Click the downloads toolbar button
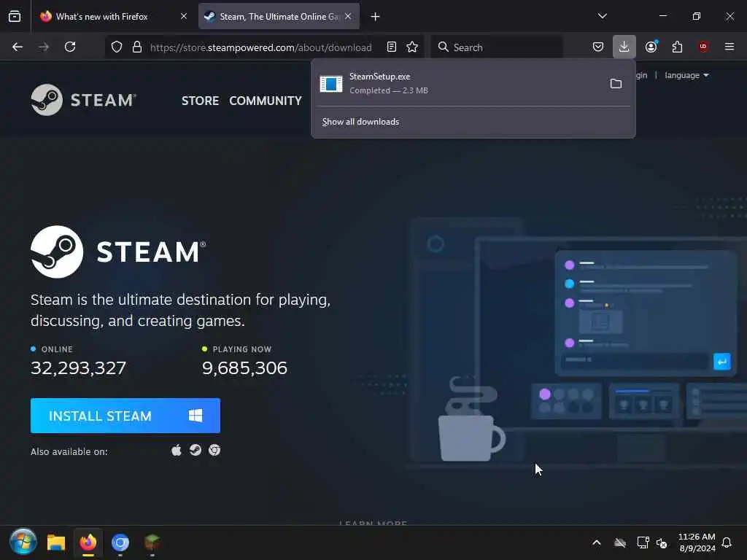This screenshot has height=560, width=747. (624, 47)
